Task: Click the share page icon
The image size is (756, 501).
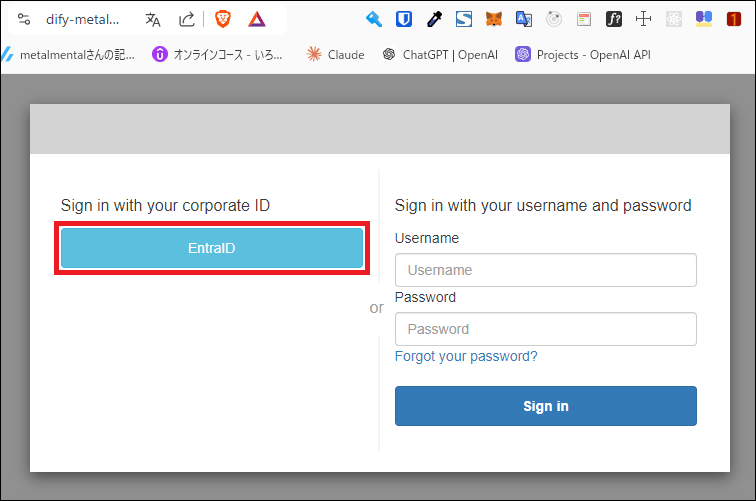Action: point(186,19)
